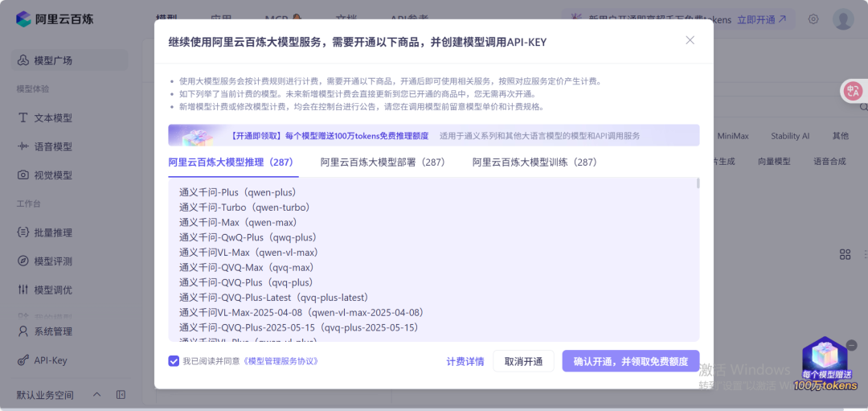Viewport: 868px width, 411px height.
Task: Click the gift banner 开通即领取 promo
Action: 433,135
